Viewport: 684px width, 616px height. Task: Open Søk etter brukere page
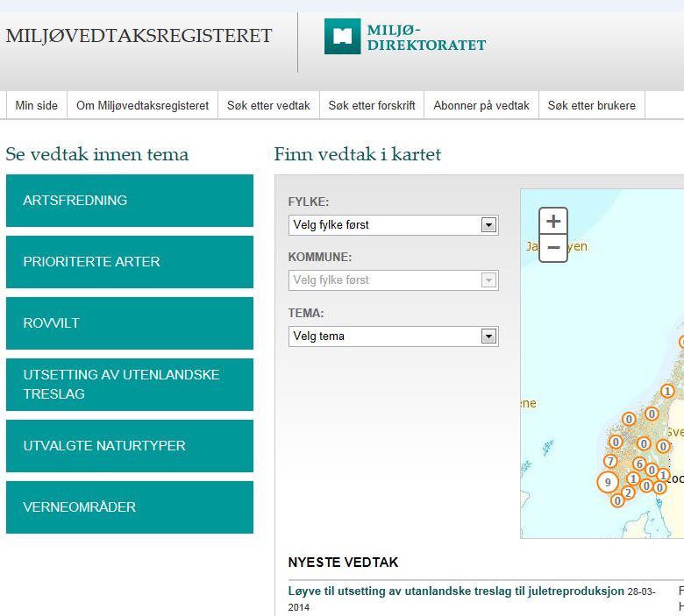(x=592, y=105)
